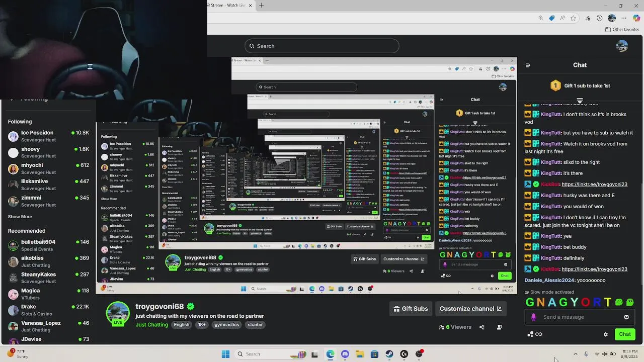644x362 pixels.
Task: Click the Read aloud icon in the address bar
Action: (x=562, y=18)
